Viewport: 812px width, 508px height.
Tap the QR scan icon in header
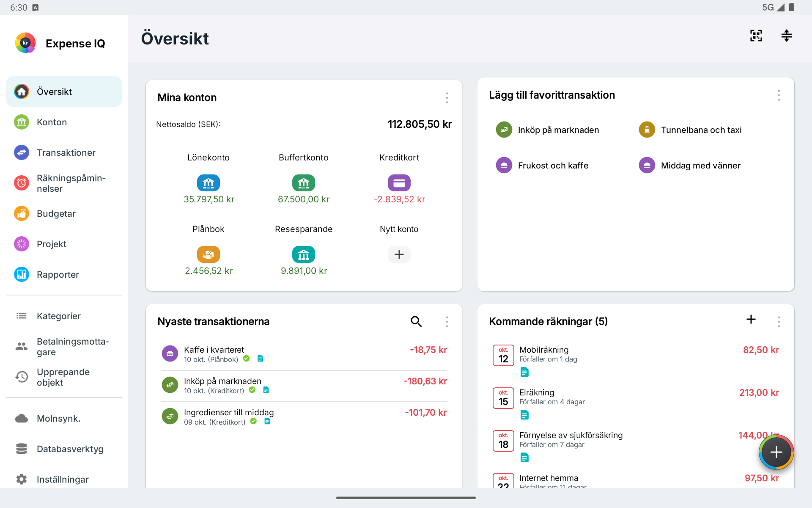point(756,36)
